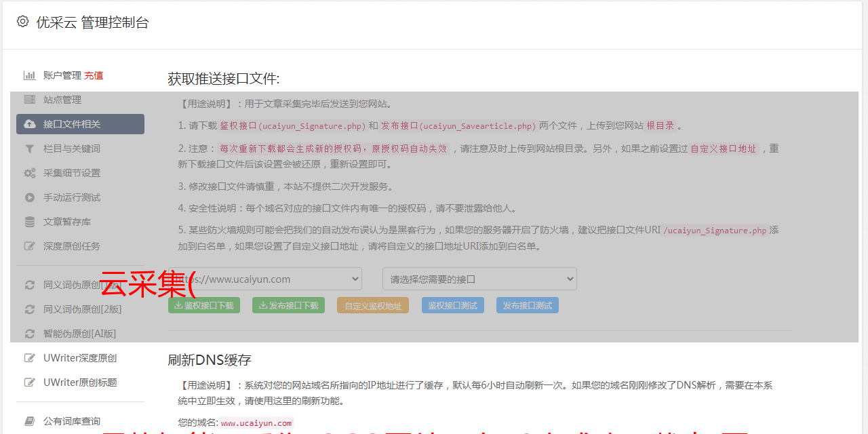This screenshot has height=434, width=868.
Task: Open UWriter深度原创 menu item
Action: click(80, 358)
